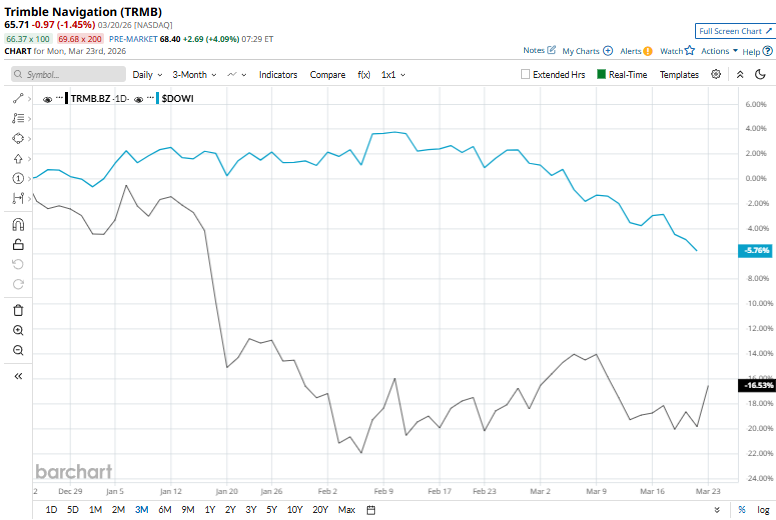Open chart settings gear
Image resolution: width=776 pixels, height=520 pixels.
716,74
